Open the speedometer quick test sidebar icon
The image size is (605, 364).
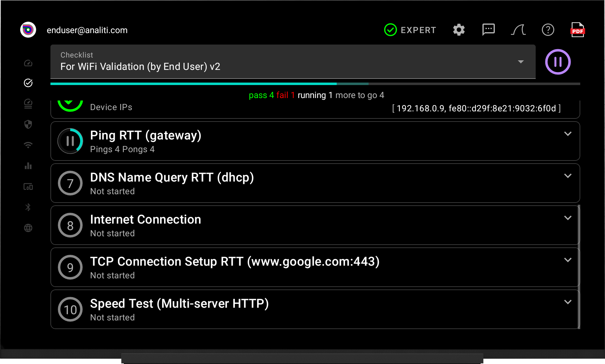coord(28,63)
